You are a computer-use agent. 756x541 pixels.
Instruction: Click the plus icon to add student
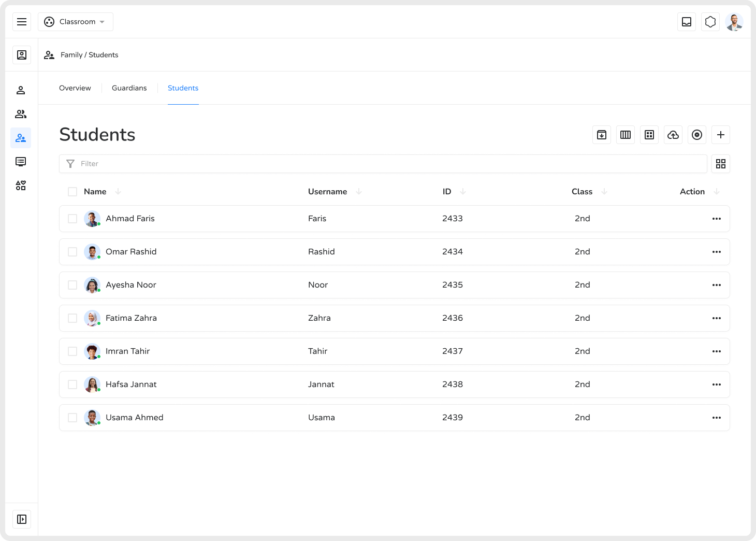pos(721,135)
